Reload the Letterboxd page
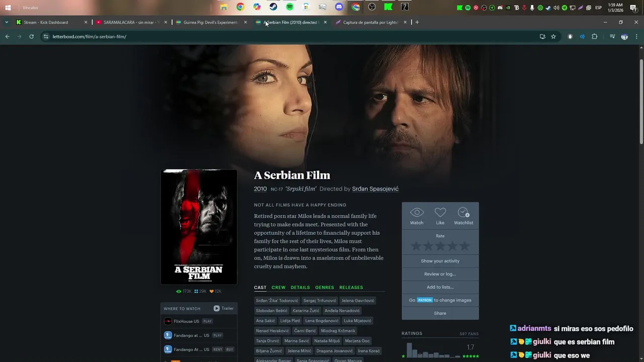The width and height of the screenshot is (644, 362). [x=31, y=37]
